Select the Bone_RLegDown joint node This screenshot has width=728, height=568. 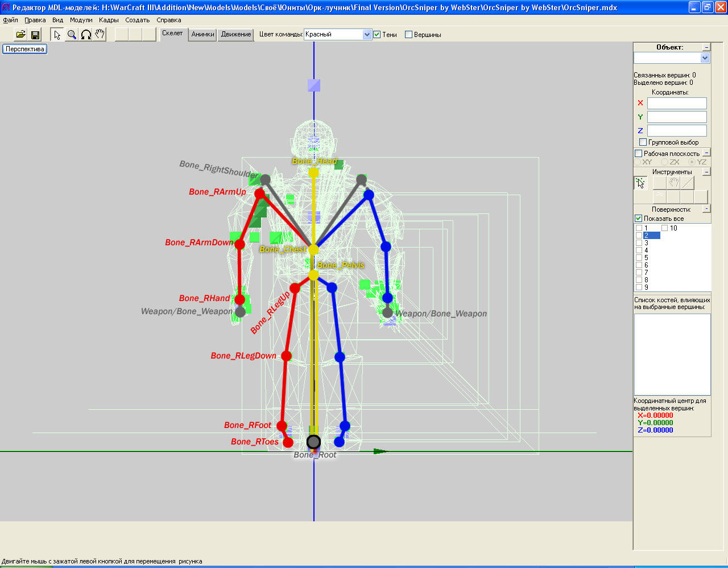tap(286, 356)
